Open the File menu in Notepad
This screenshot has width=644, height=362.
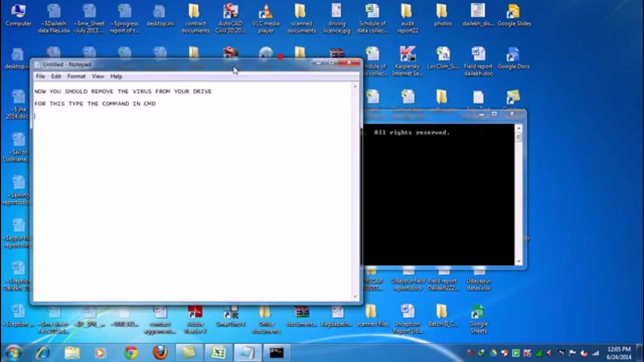[x=40, y=76]
